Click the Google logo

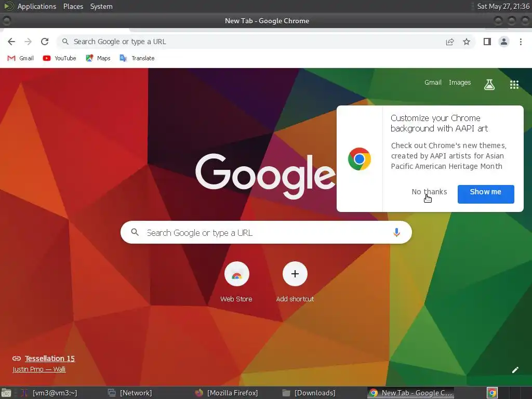coord(265,176)
